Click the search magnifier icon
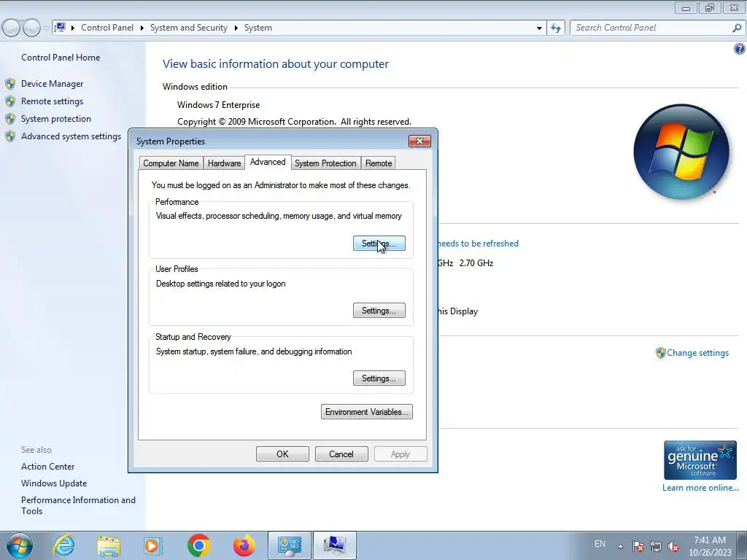Image resolution: width=747 pixels, height=560 pixels. [x=737, y=28]
